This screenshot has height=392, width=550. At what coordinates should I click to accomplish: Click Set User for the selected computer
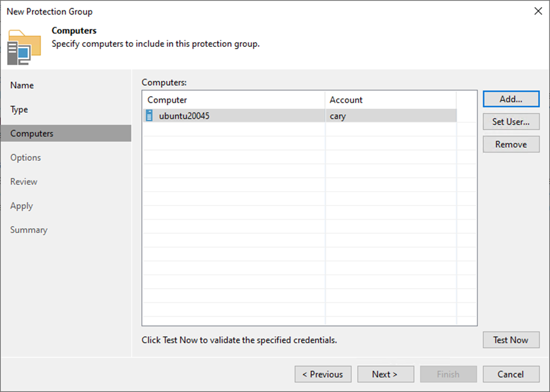click(510, 121)
